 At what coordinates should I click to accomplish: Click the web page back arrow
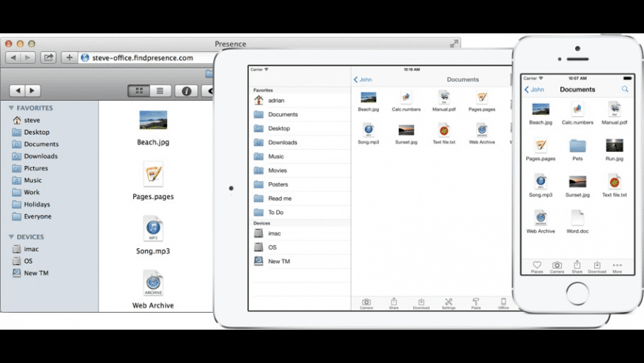(17, 90)
